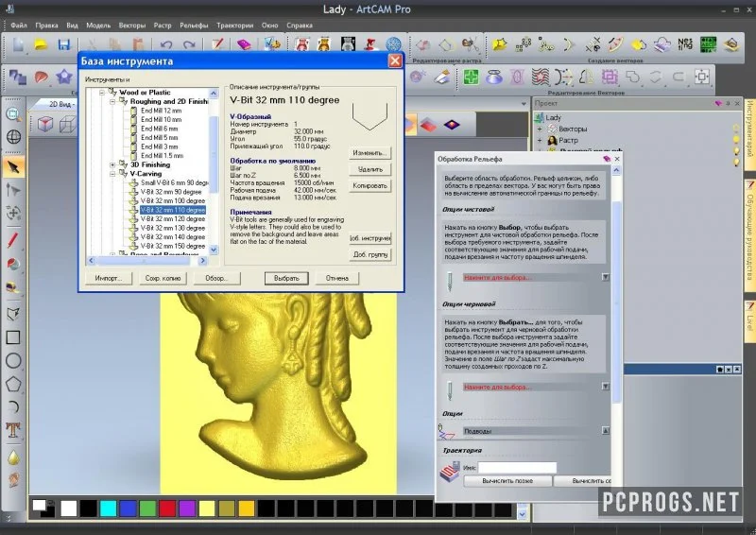Viewport: 756px width, 535px height.
Task: Click the New Model toolbar icon
Action: pyautogui.click(x=18, y=44)
